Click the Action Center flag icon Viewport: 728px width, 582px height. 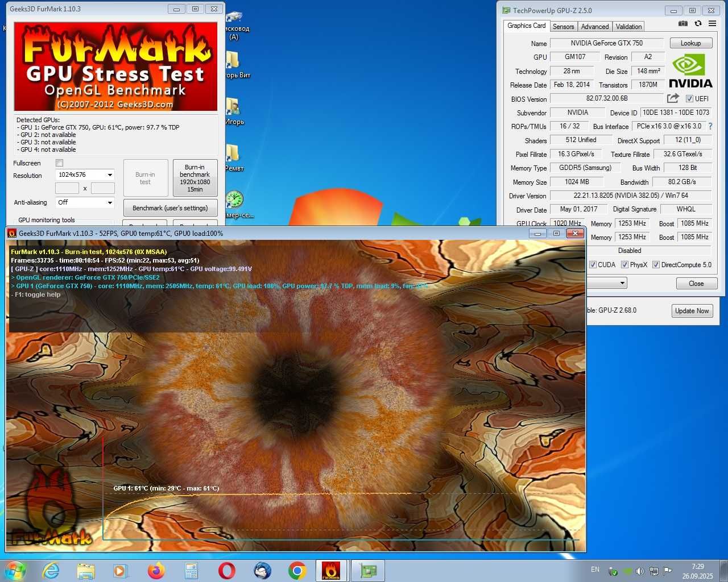coord(668,571)
